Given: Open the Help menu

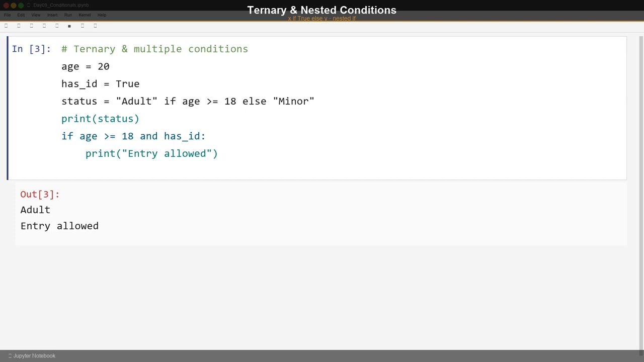Looking at the screenshot, I should point(102,15).
